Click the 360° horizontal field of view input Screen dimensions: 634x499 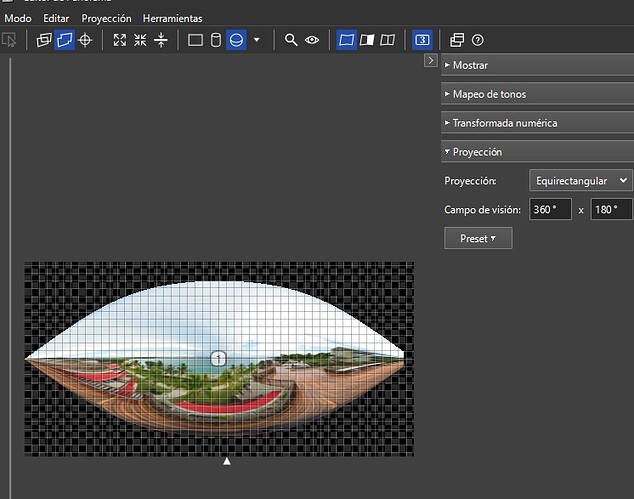(550, 209)
